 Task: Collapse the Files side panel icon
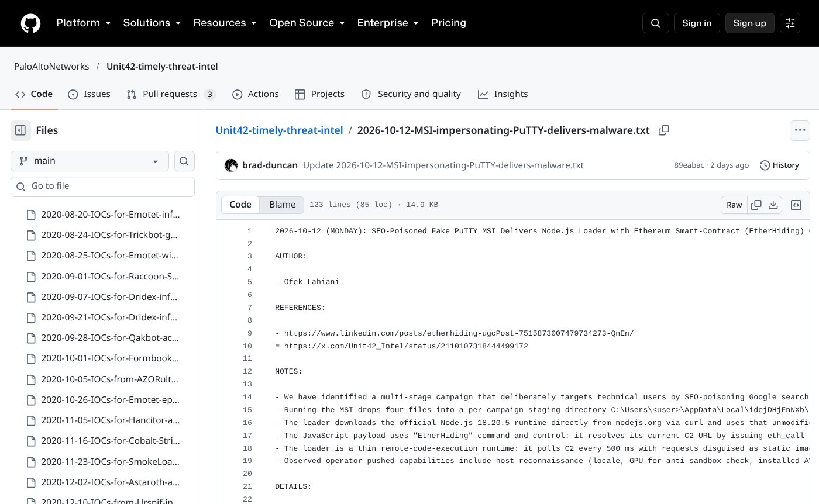coord(20,130)
